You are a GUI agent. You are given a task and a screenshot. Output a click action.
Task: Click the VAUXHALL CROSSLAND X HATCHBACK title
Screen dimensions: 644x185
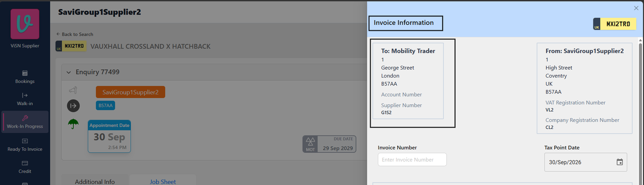[x=151, y=46]
